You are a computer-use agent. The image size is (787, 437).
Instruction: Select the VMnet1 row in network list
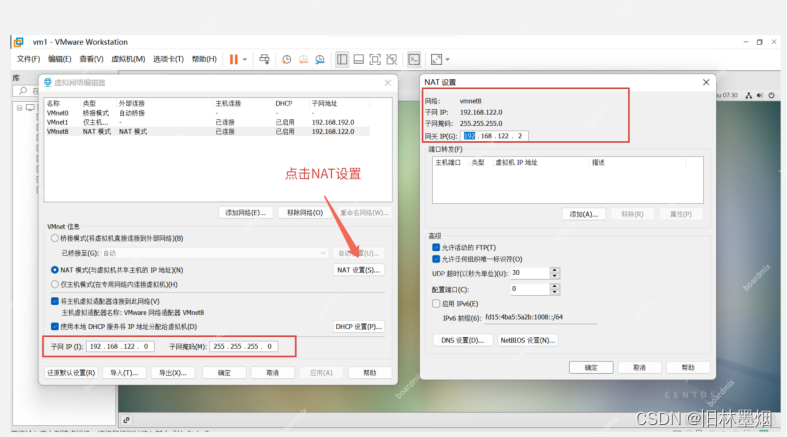click(x=207, y=122)
